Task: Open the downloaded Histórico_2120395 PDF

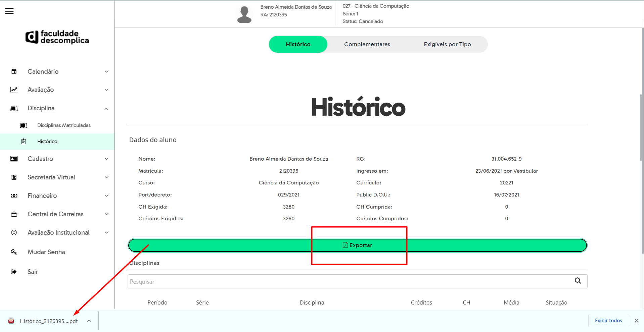Action: (49, 321)
